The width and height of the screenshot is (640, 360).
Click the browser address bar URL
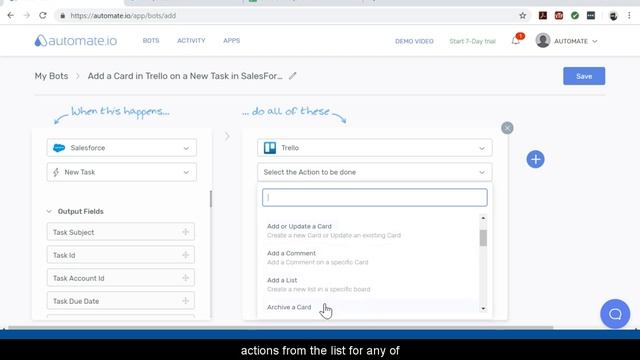(x=123, y=16)
